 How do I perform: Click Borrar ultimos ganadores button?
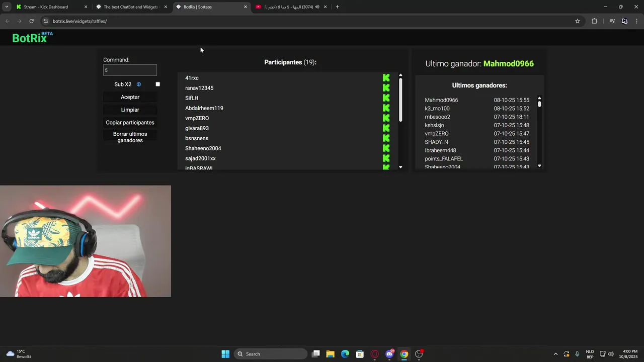point(130,137)
